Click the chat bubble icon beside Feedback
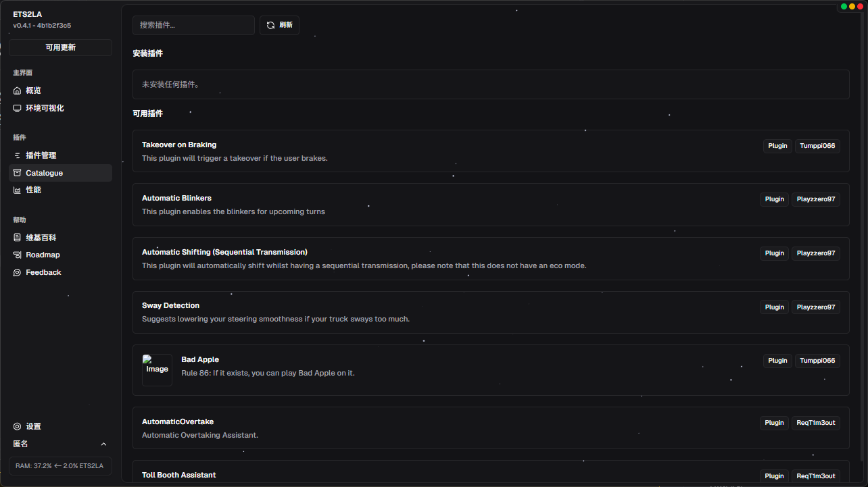 [x=18, y=272]
